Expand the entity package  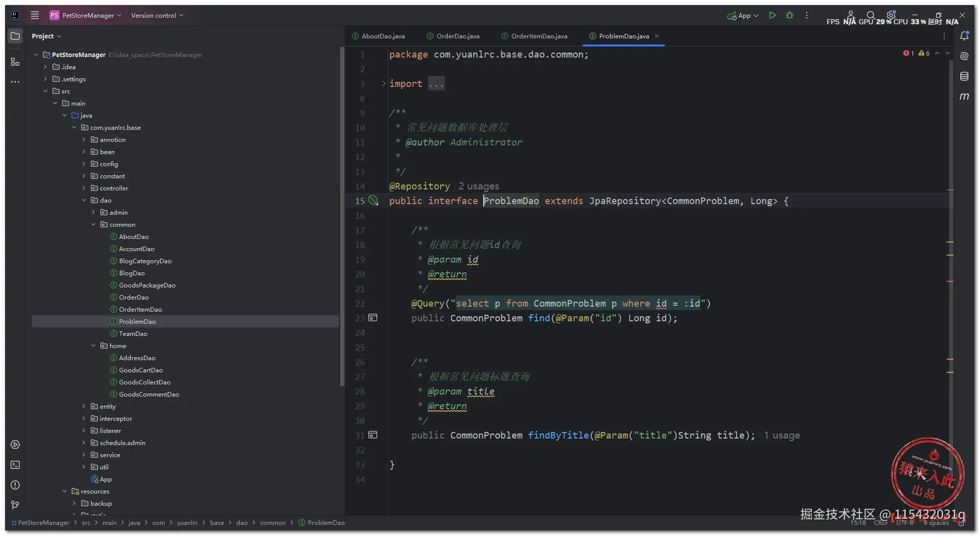pyautogui.click(x=84, y=406)
